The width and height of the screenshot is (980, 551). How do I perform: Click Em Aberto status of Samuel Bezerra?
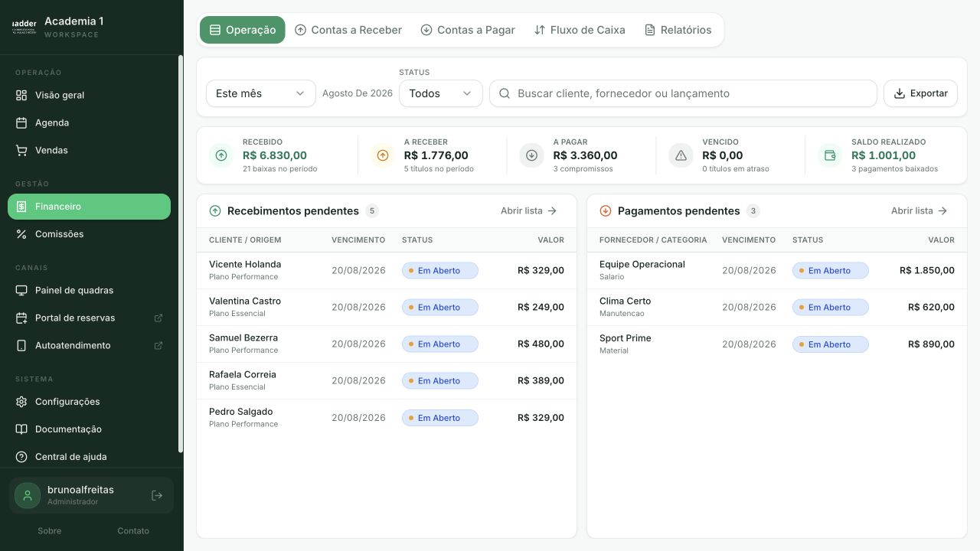tap(440, 344)
